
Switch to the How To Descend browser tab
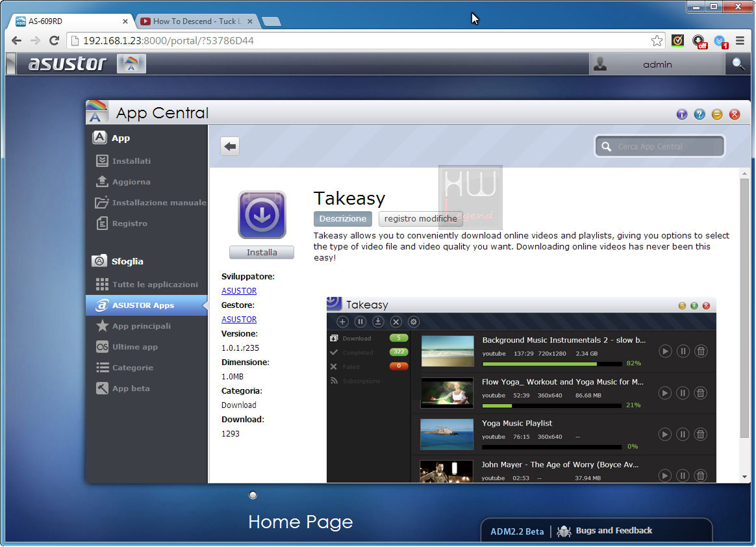coord(197,21)
